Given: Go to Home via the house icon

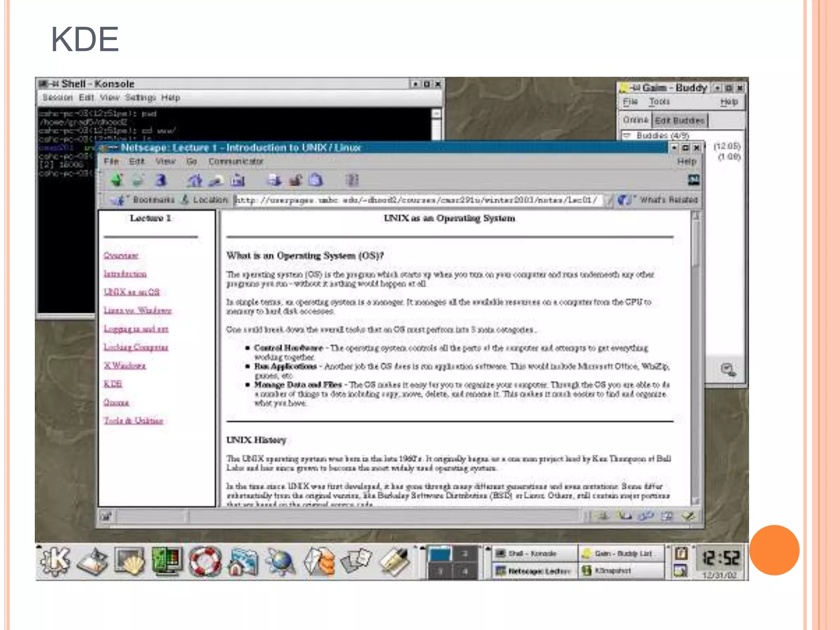Looking at the screenshot, I should click(x=194, y=180).
